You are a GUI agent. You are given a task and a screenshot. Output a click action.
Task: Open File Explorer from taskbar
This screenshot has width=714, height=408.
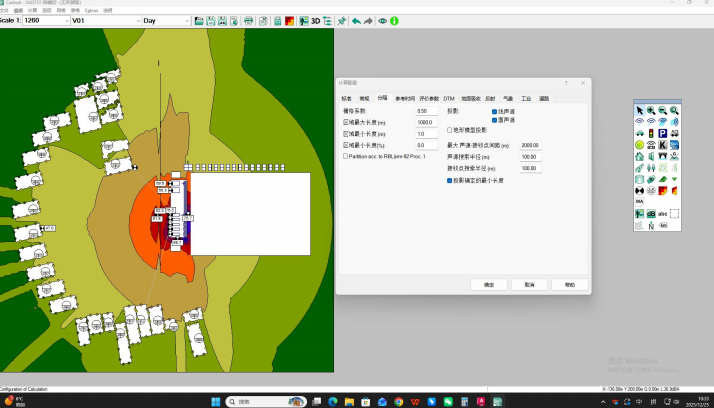[x=349, y=402]
